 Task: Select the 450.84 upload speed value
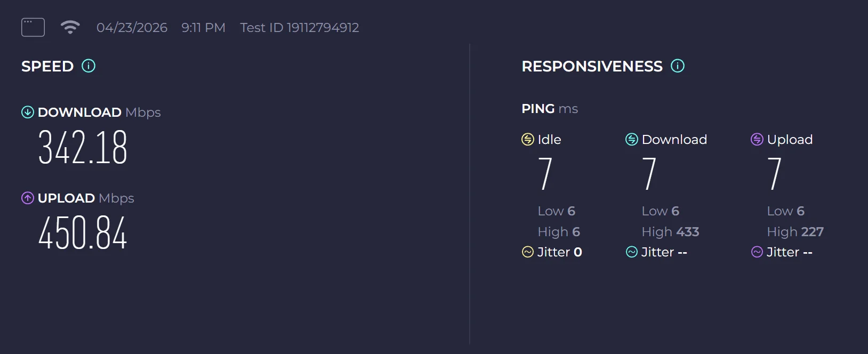[x=83, y=233]
